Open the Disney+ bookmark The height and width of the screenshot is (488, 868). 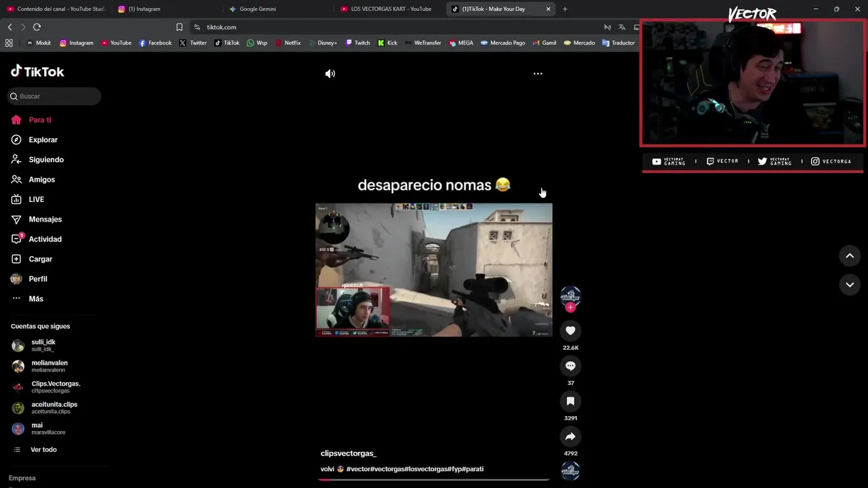322,43
